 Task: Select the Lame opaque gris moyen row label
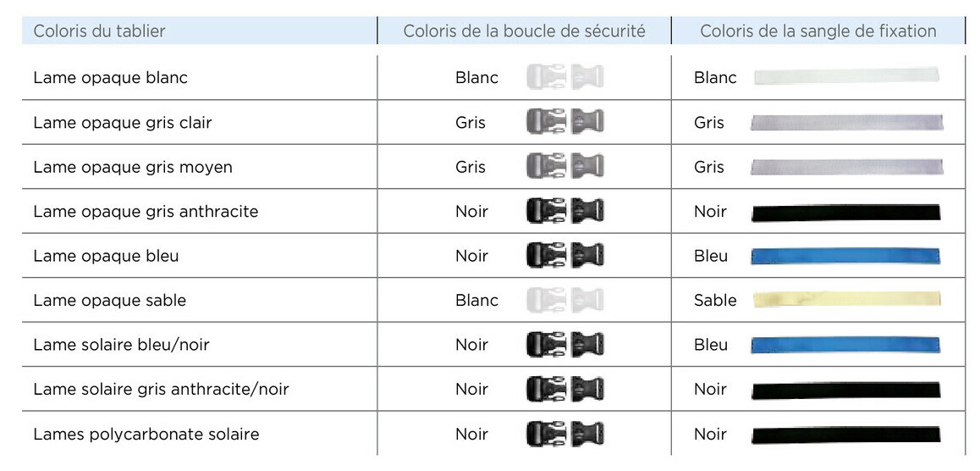[x=133, y=167]
